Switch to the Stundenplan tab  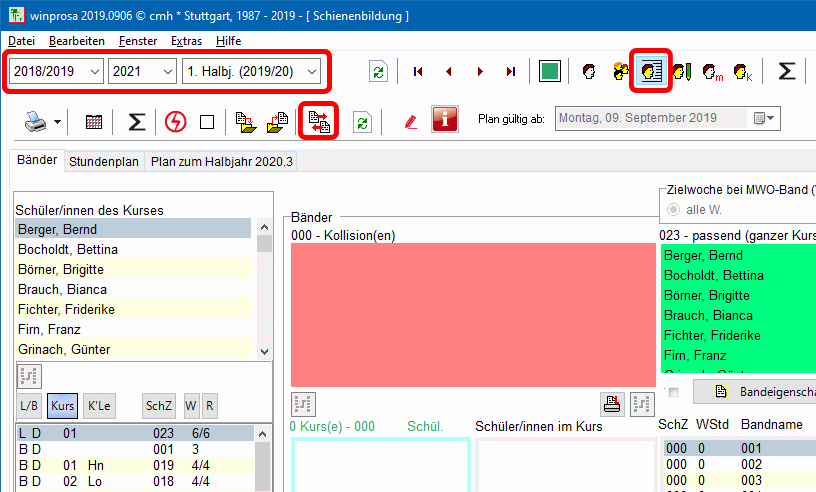105,161
